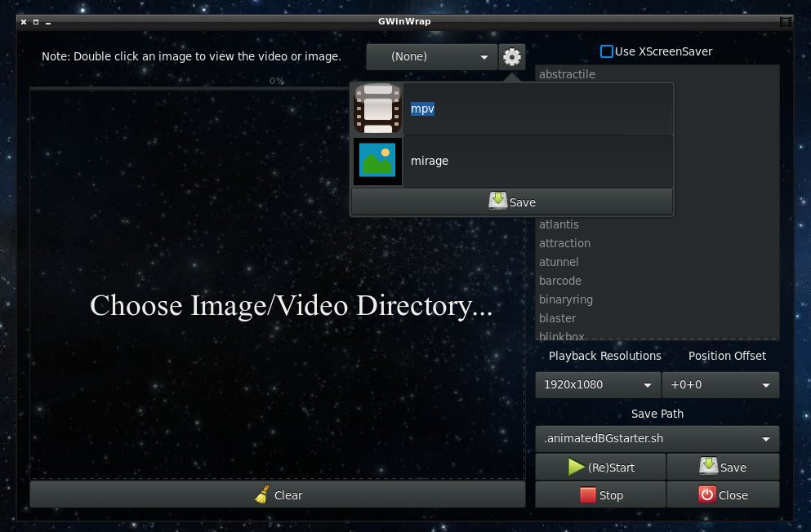Open the 1920x1080 resolution dropdown
811x532 pixels.
point(598,385)
